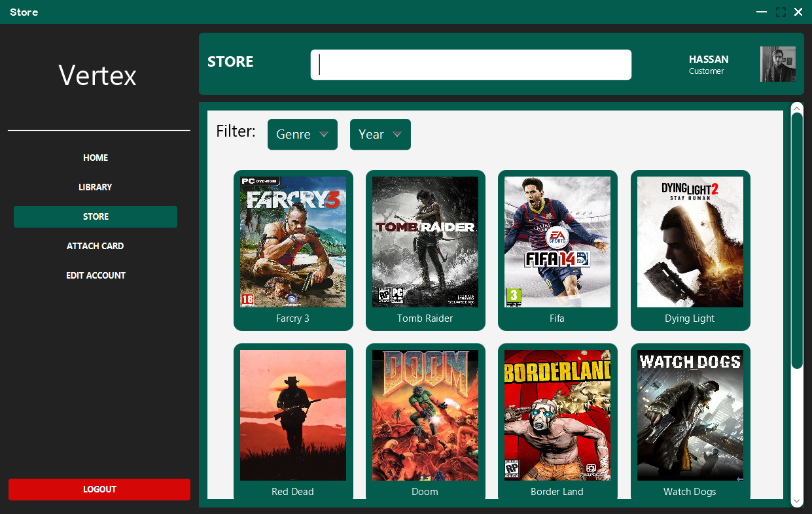Screen dimensions: 812x514
Task: Click the 'Doom' title label
Action: point(425,492)
